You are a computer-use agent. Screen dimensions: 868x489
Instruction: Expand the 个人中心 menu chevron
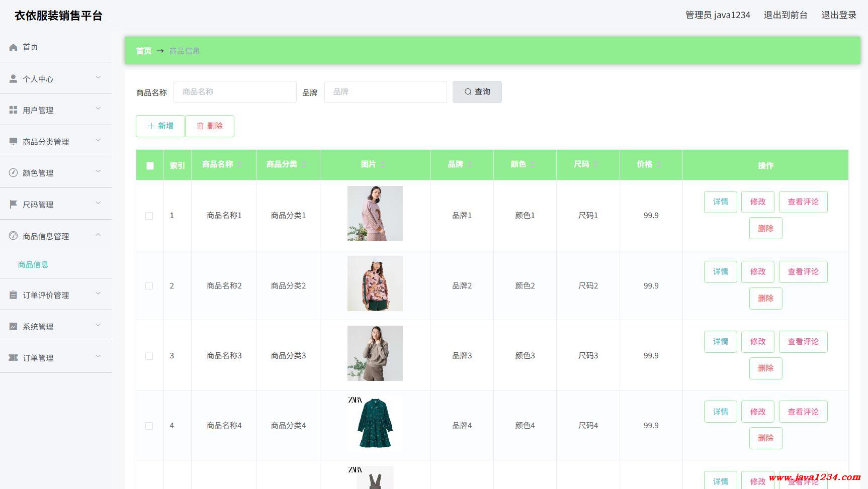tap(98, 77)
